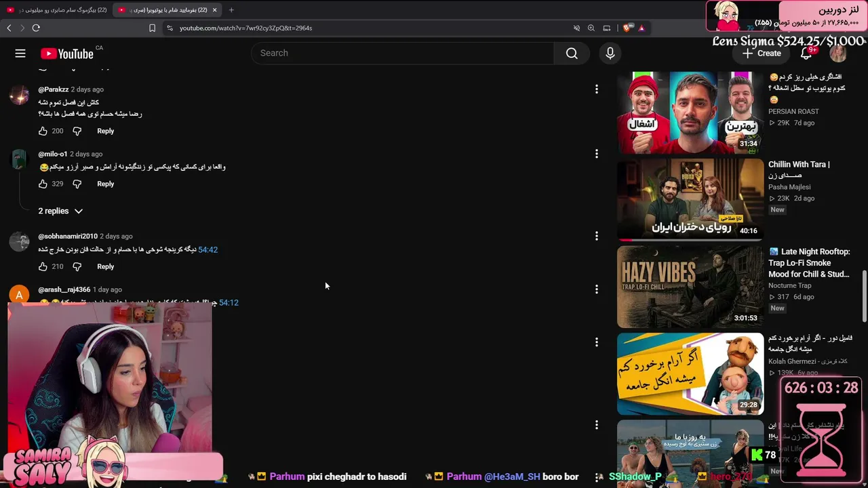
Task: Go to YouTube home via the logo
Action: point(67,54)
